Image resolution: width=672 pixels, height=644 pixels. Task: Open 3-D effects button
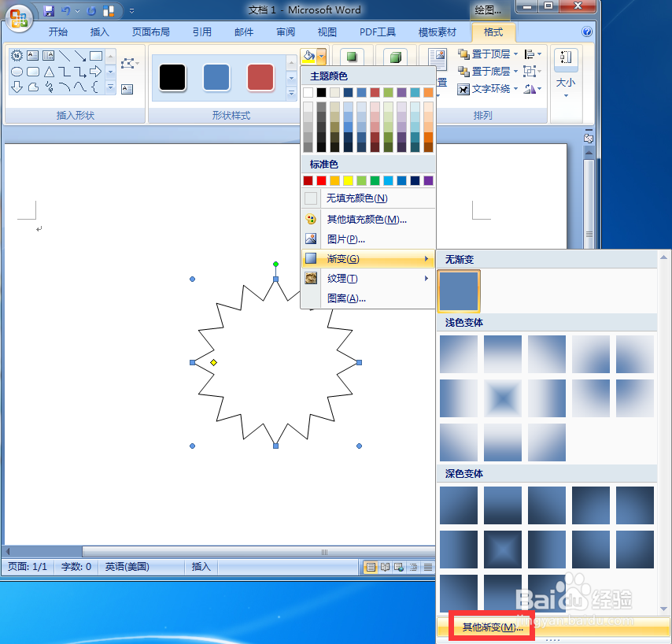[396, 57]
